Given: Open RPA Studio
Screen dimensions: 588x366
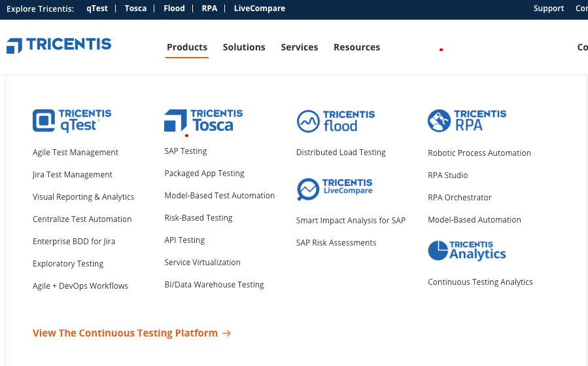Looking at the screenshot, I should pyautogui.click(x=448, y=175).
